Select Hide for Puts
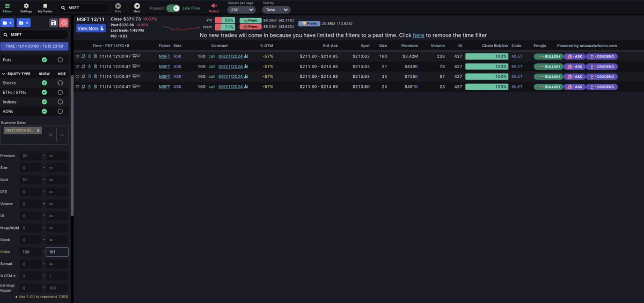The image size is (644, 303). (60, 60)
